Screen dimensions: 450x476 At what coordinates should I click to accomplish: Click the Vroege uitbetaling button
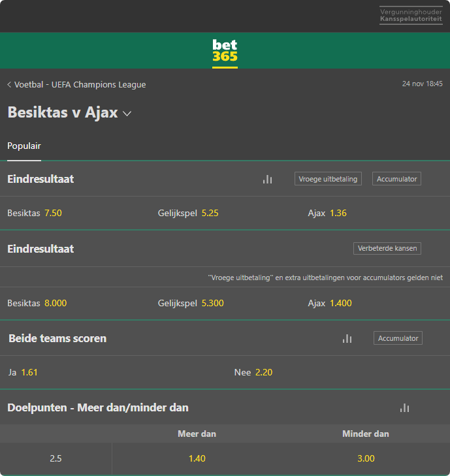click(328, 179)
